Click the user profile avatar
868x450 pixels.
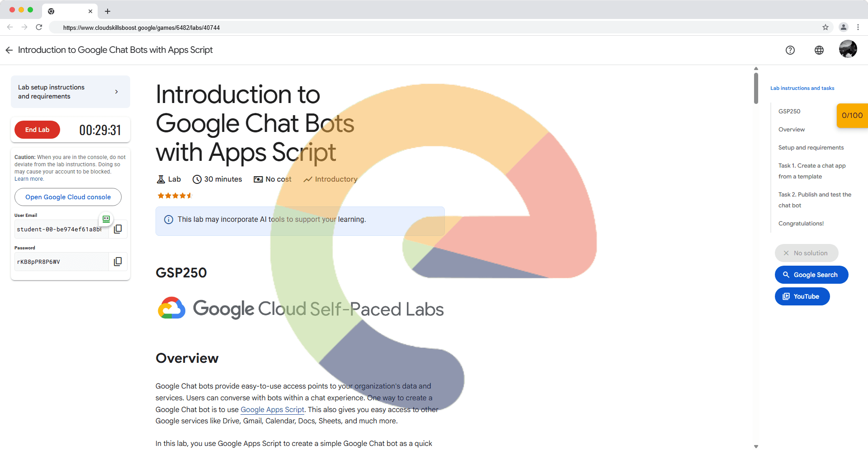(x=848, y=49)
